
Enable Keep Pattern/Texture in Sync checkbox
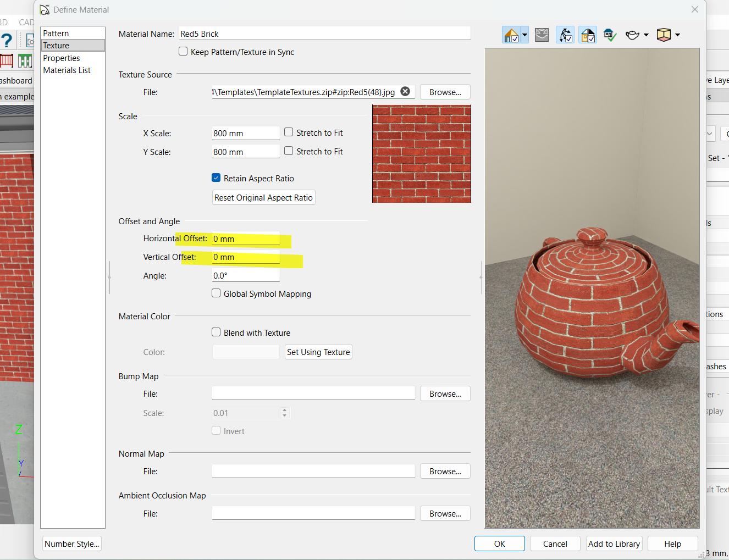[183, 52]
